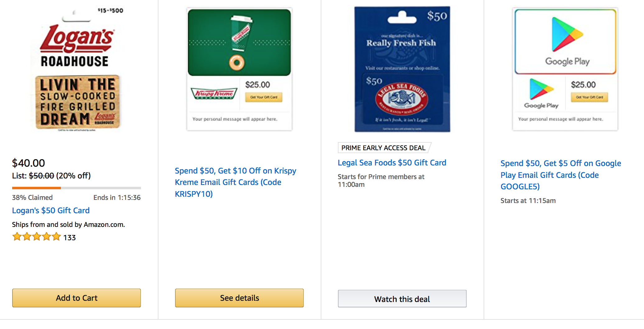Click the Krispy Kreme logo on card
The width and height of the screenshot is (644, 329).
tap(214, 93)
